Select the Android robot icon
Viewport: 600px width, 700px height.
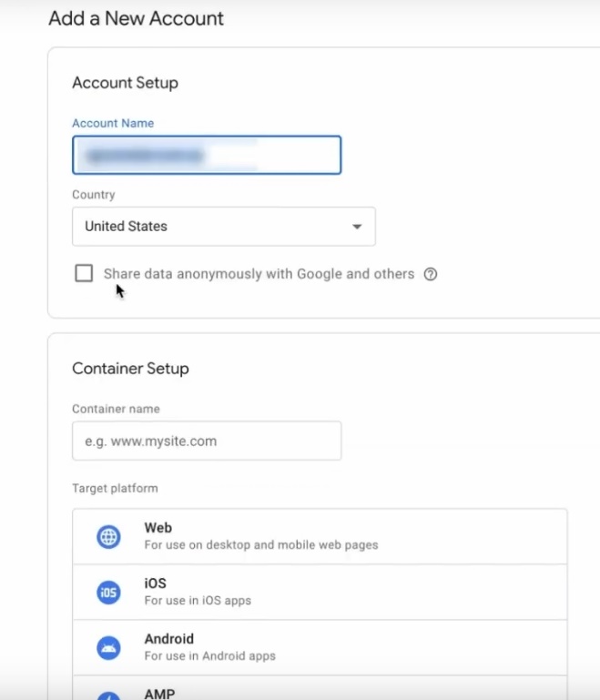pos(108,648)
